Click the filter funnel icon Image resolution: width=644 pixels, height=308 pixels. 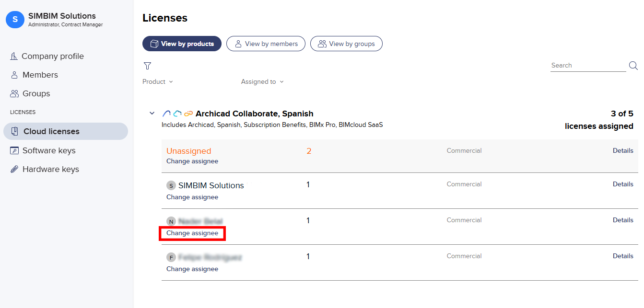pyautogui.click(x=147, y=66)
